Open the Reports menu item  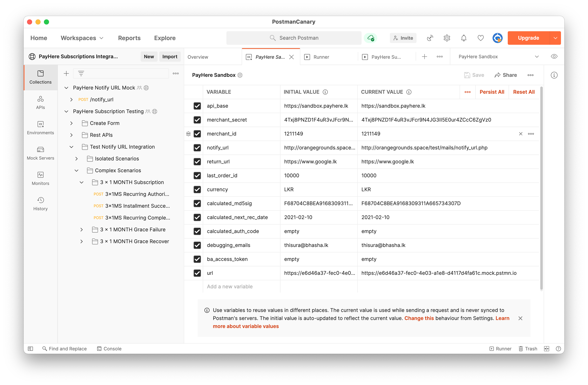click(129, 38)
